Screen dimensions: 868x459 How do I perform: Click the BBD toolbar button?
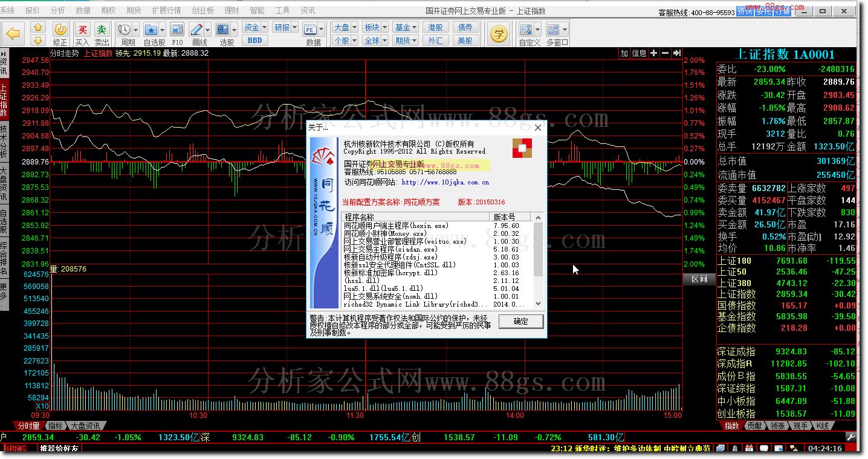click(255, 41)
